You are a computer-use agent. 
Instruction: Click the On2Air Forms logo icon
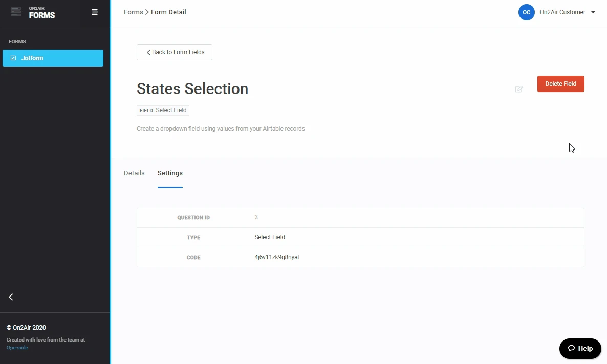[x=16, y=12]
